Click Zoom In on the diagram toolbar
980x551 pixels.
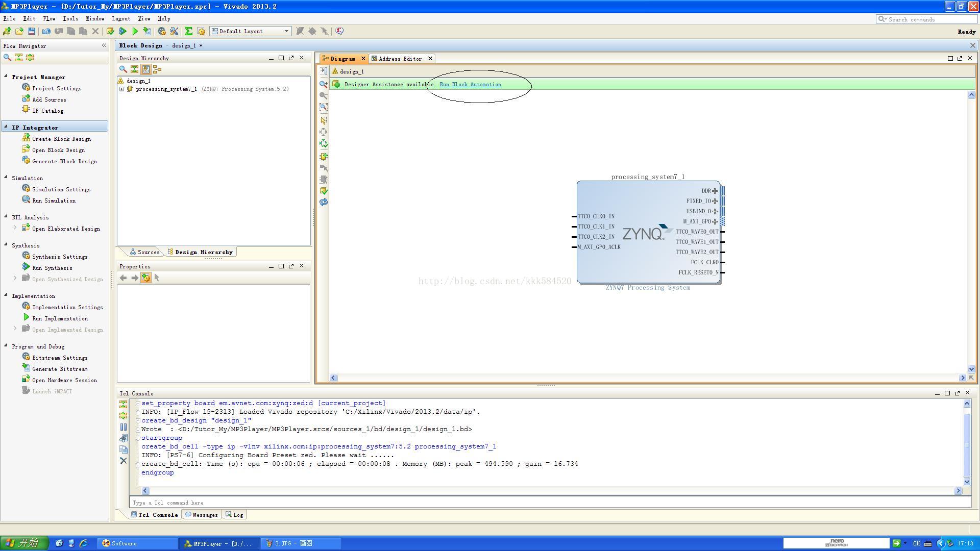click(x=324, y=84)
